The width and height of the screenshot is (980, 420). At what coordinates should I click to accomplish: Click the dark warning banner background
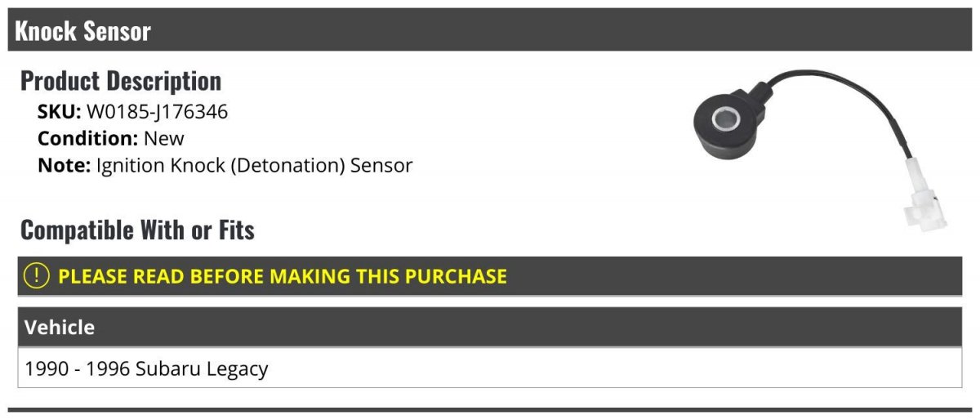[x=733, y=276]
